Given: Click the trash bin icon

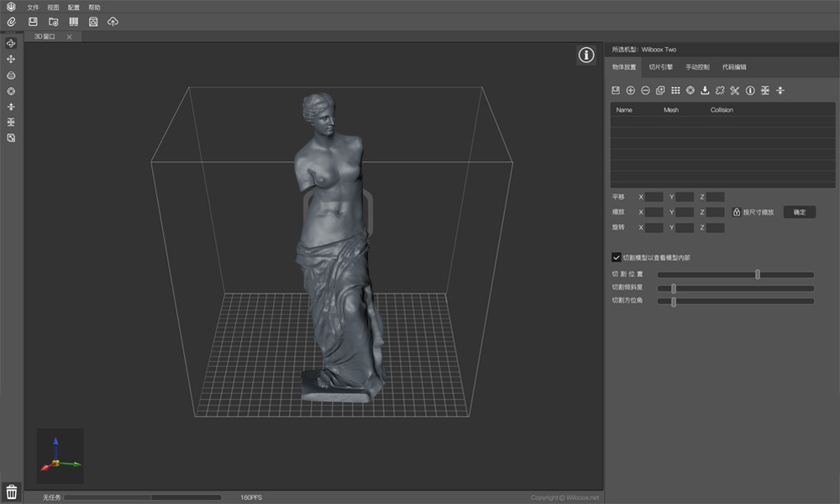Looking at the screenshot, I should click(x=11, y=491).
